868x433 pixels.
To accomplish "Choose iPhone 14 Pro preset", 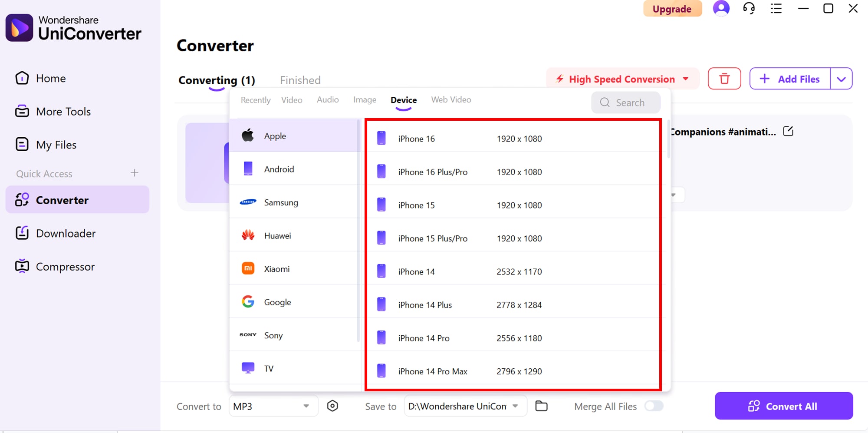I will tap(513, 338).
